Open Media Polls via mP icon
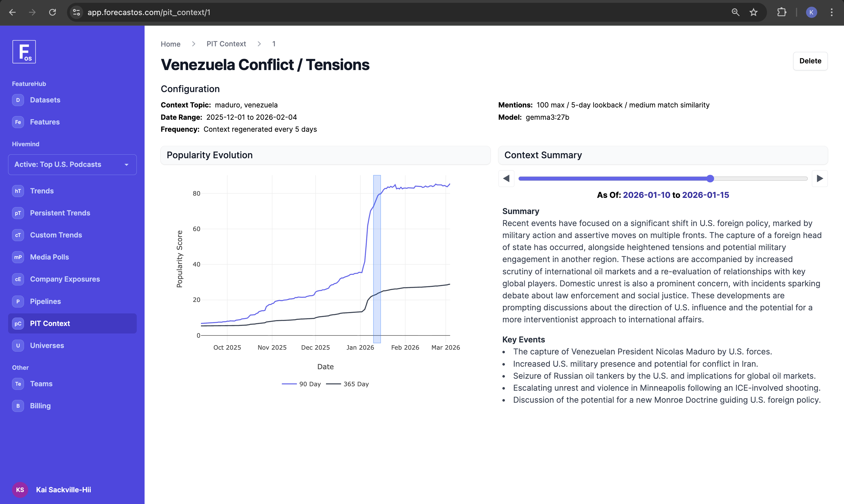Screen dimensions: 844x504 [x=18, y=257]
